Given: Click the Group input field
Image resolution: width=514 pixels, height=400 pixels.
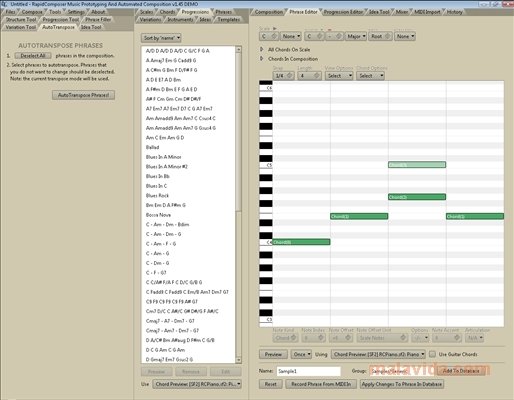Looking at the screenshot, I should 402,371.
